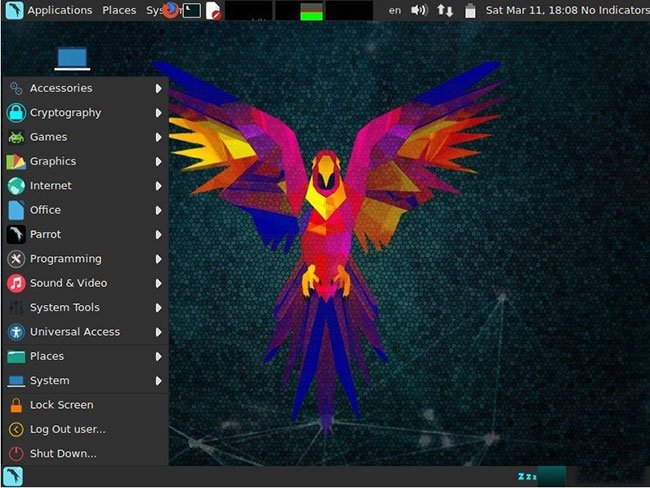Click the Places folder icon in menu
Screen dimensions: 650x488
pyautogui.click(x=16, y=357)
